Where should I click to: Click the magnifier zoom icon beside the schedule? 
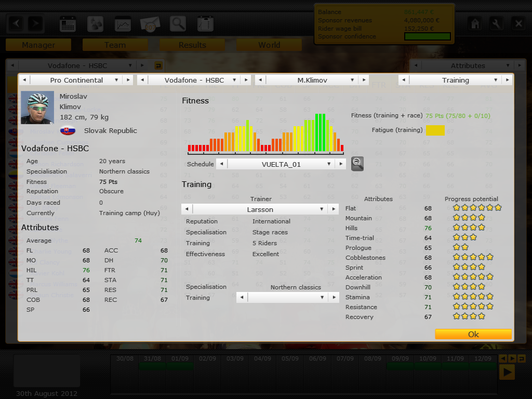tap(357, 164)
